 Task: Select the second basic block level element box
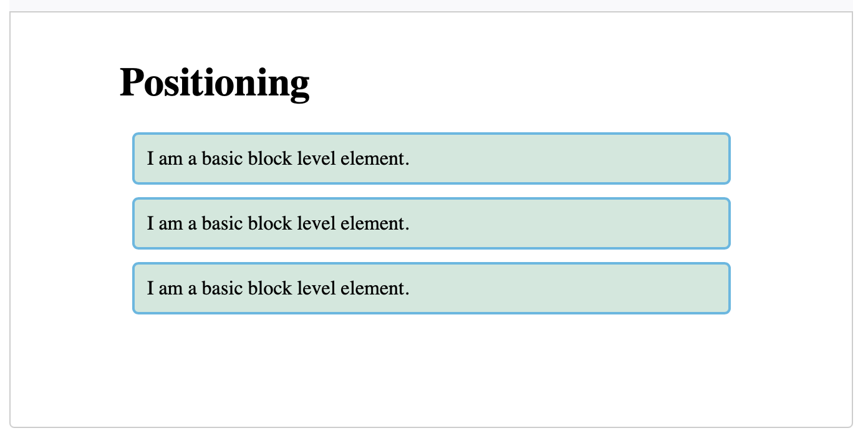pos(432,223)
